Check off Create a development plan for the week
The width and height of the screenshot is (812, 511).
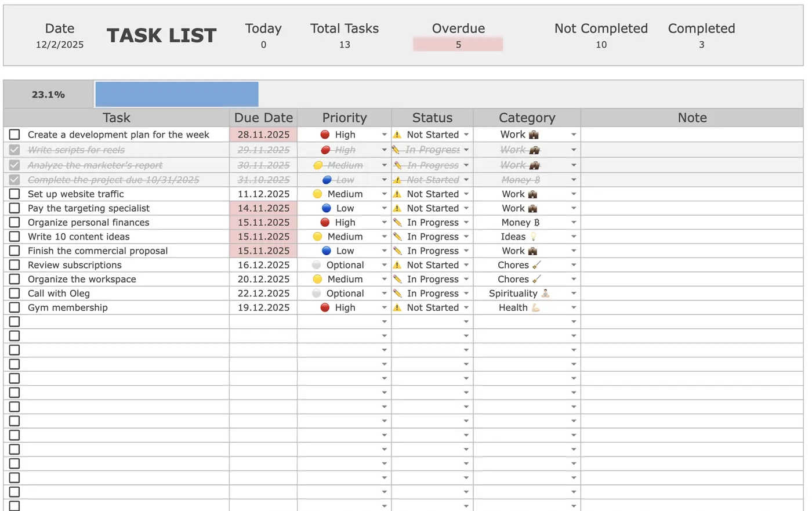14,135
